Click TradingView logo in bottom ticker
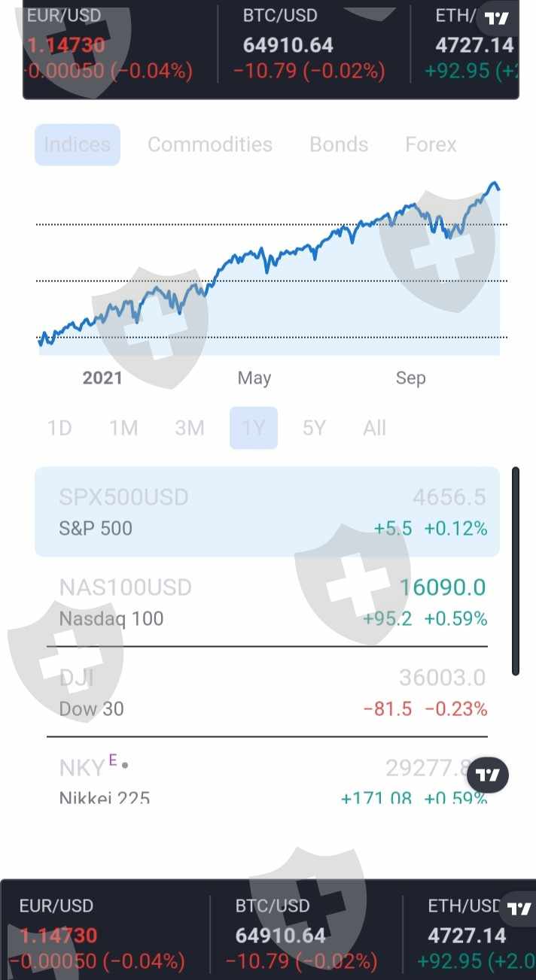 tap(519, 909)
